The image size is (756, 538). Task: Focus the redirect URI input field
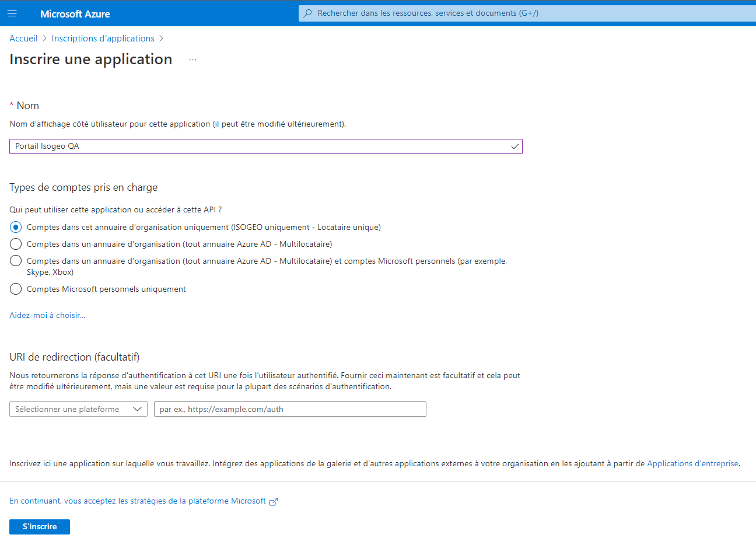[290, 409]
